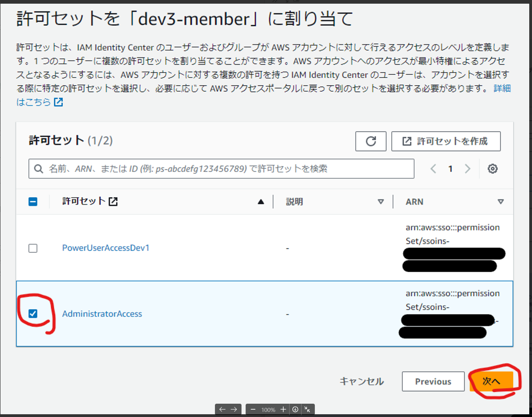
Task: Open the table preferences gear icon
Action: coord(492,169)
